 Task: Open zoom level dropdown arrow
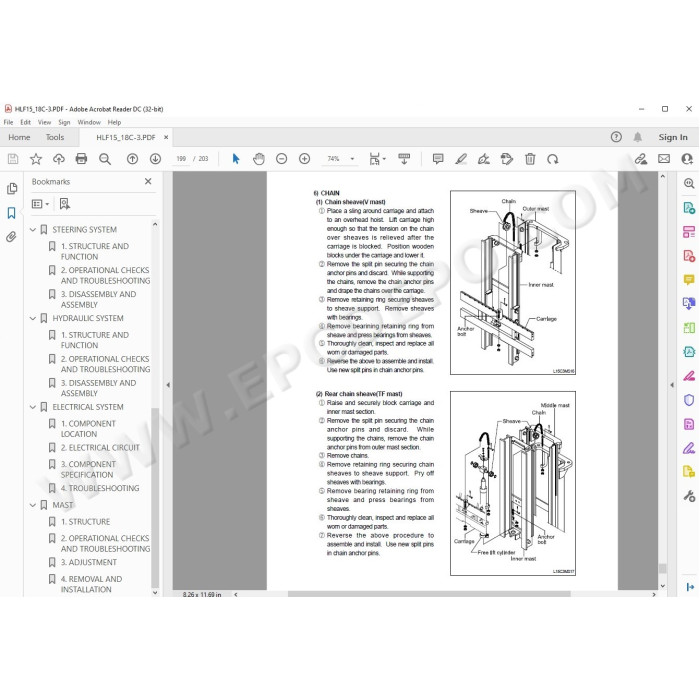352,159
